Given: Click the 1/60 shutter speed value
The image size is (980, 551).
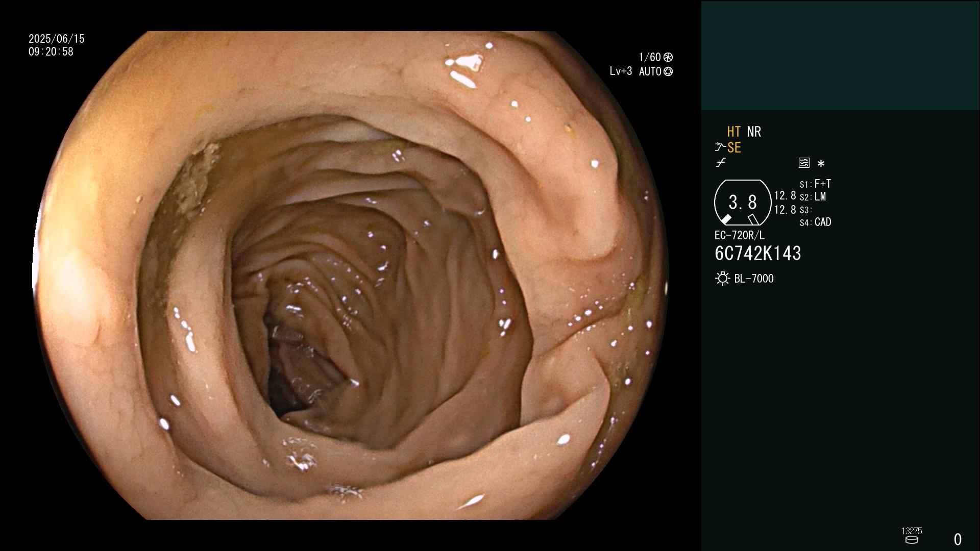Looking at the screenshot, I should (x=650, y=57).
